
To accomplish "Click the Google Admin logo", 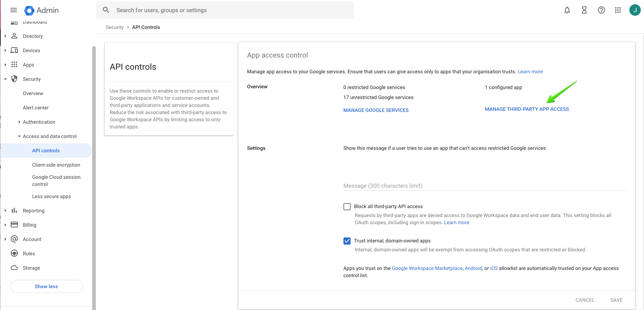I will click(x=41, y=10).
